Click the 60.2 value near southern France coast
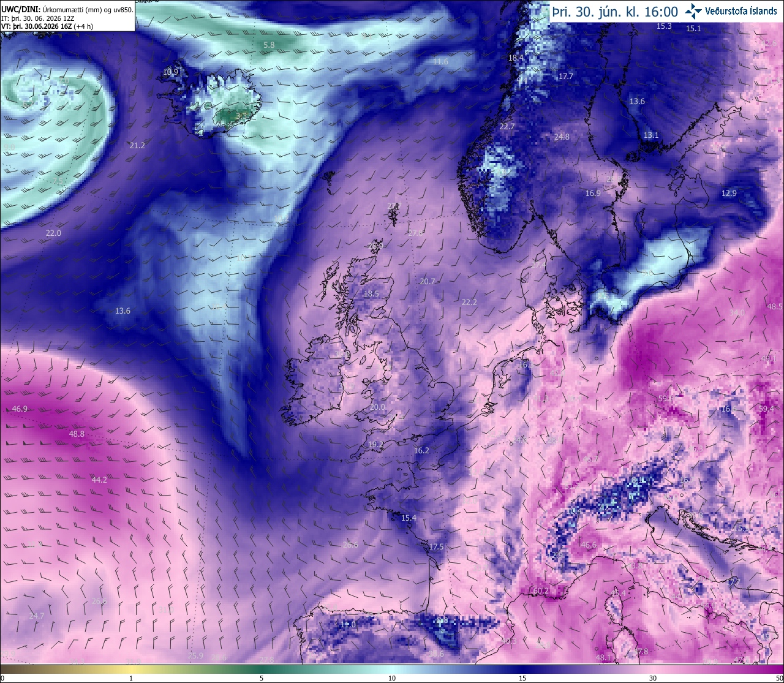This screenshot has height=683, width=784. pyautogui.click(x=541, y=591)
